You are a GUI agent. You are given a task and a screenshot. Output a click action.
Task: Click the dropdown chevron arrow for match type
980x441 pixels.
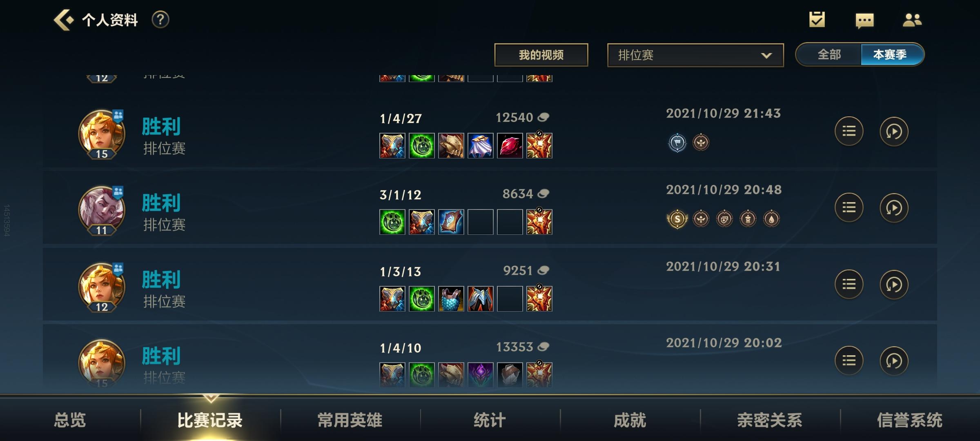pyautogui.click(x=766, y=56)
